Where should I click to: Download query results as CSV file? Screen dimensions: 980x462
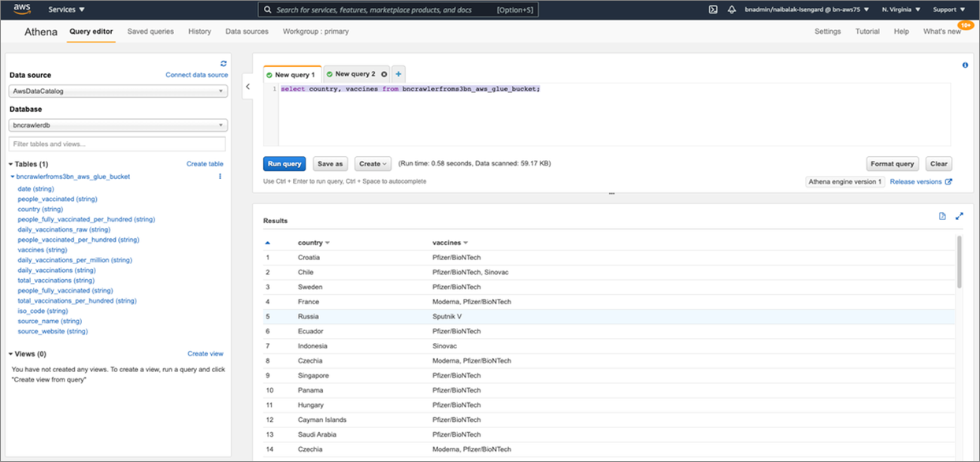click(942, 215)
